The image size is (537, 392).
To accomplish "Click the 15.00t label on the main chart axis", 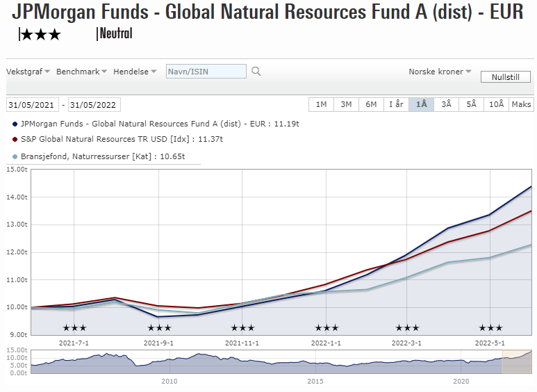I will tap(17, 170).
